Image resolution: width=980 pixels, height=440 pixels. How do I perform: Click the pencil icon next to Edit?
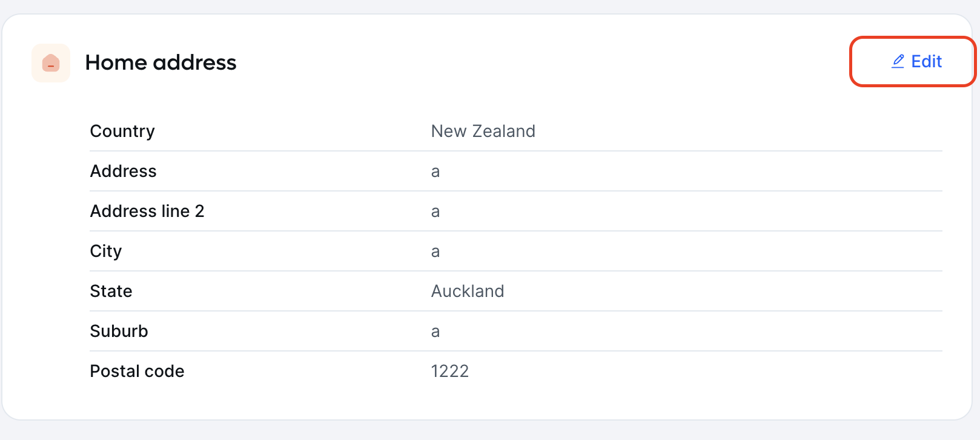[898, 61]
